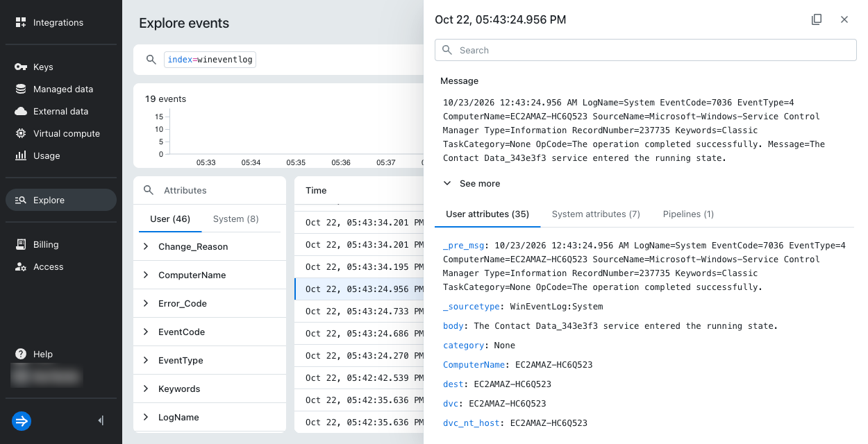Click the detail panel Search magnifier icon
The width and height of the screenshot is (868, 444).
pyautogui.click(x=447, y=50)
